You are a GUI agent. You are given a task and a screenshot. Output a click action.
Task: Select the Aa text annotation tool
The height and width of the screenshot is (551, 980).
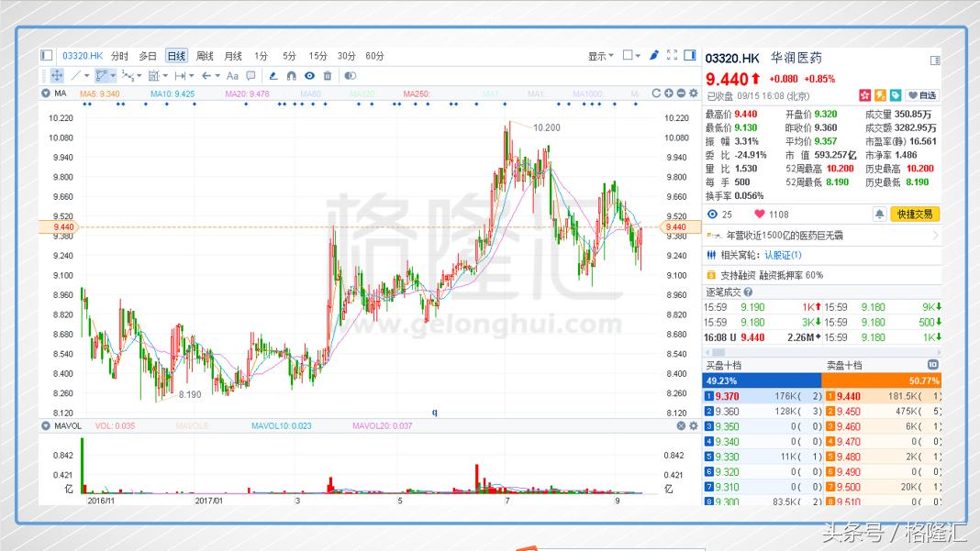pos(232,75)
